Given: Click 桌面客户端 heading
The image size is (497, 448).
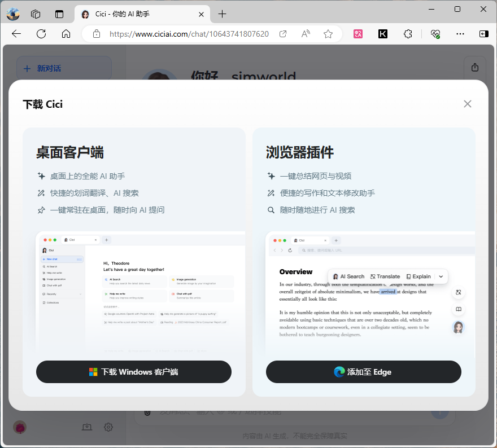Looking at the screenshot, I should (69, 152).
